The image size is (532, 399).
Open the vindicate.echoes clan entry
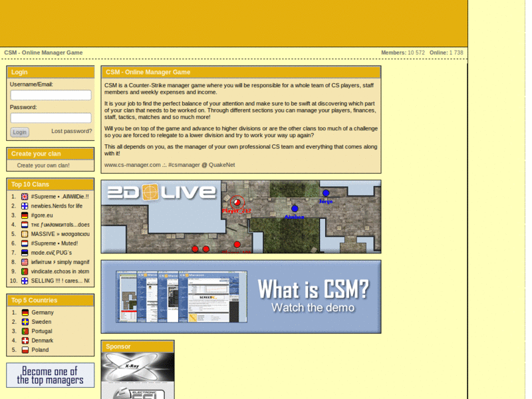60,271
